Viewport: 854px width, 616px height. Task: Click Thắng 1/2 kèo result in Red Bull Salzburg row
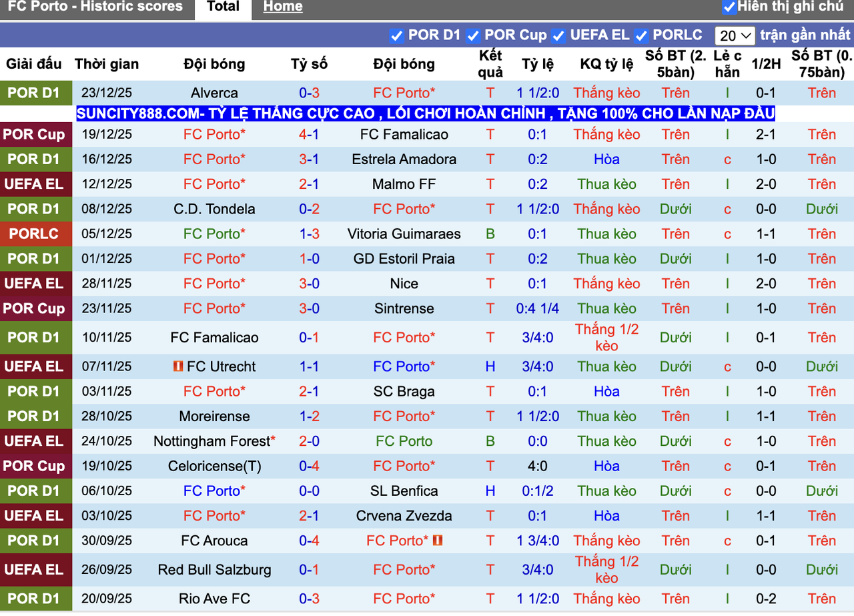[606, 570]
